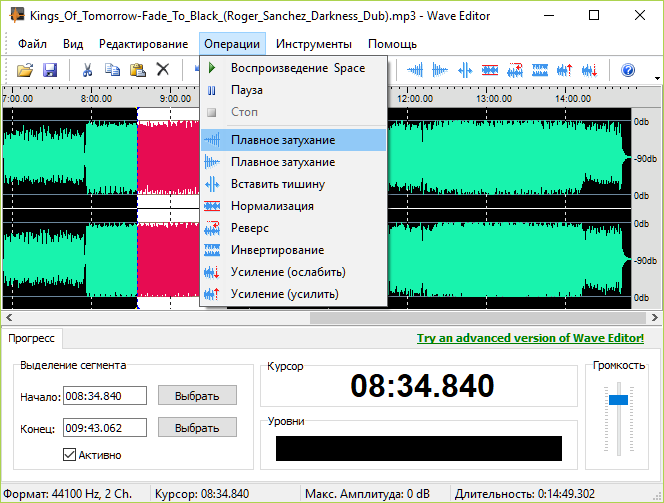
Task: Click the Paste clipboard toolbar icon
Action: (x=138, y=70)
